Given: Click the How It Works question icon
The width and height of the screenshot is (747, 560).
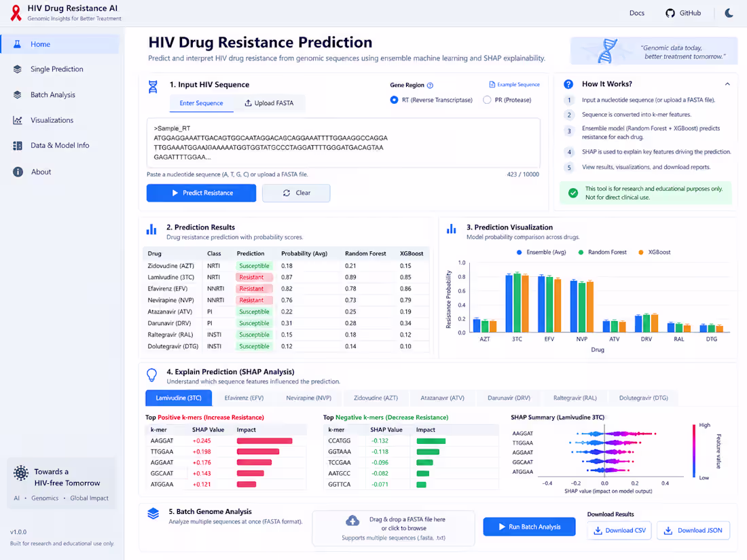Looking at the screenshot, I should point(568,84).
